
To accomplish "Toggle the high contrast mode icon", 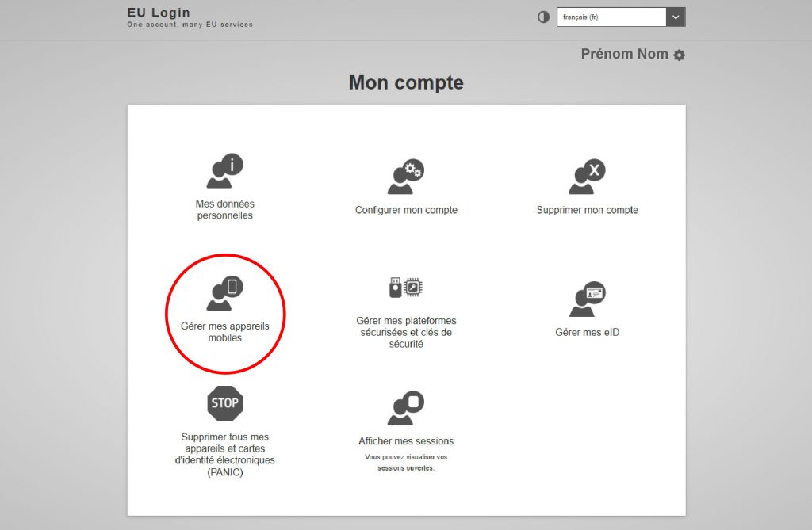I will [x=543, y=17].
